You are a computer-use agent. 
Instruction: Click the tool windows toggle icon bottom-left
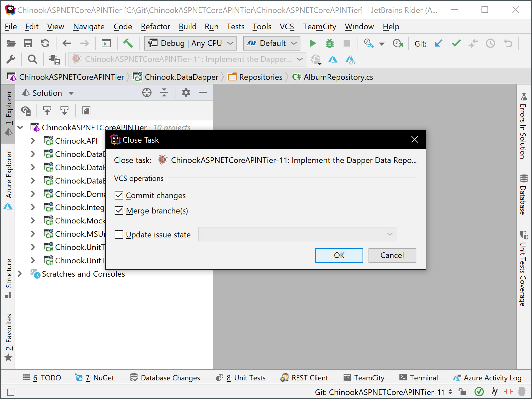click(x=11, y=392)
